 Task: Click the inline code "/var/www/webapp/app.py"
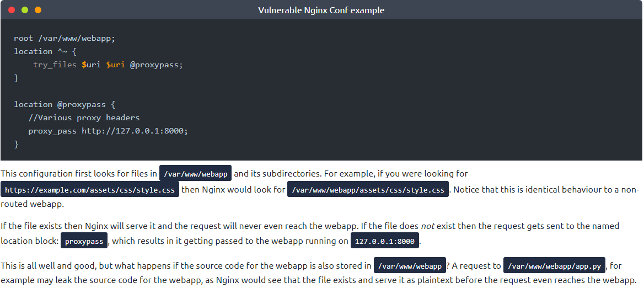[555, 266]
